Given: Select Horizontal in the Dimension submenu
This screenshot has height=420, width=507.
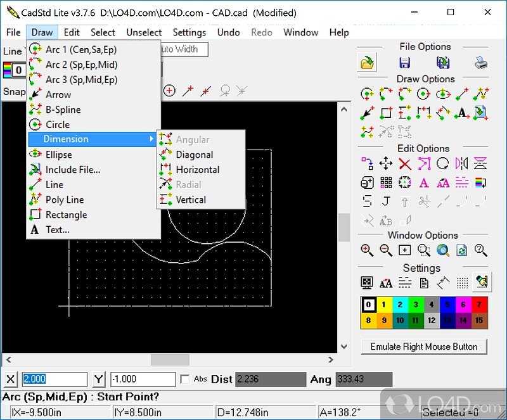Looking at the screenshot, I should (201, 169).
